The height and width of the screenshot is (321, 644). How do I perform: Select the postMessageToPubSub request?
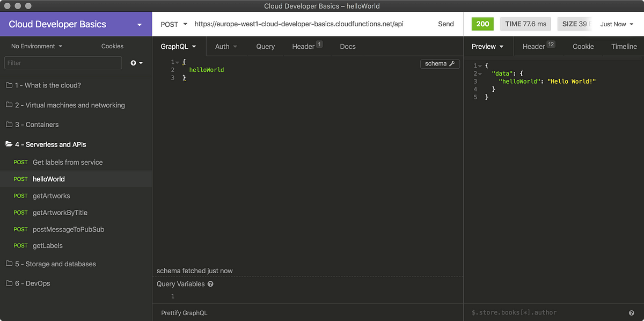76,229
